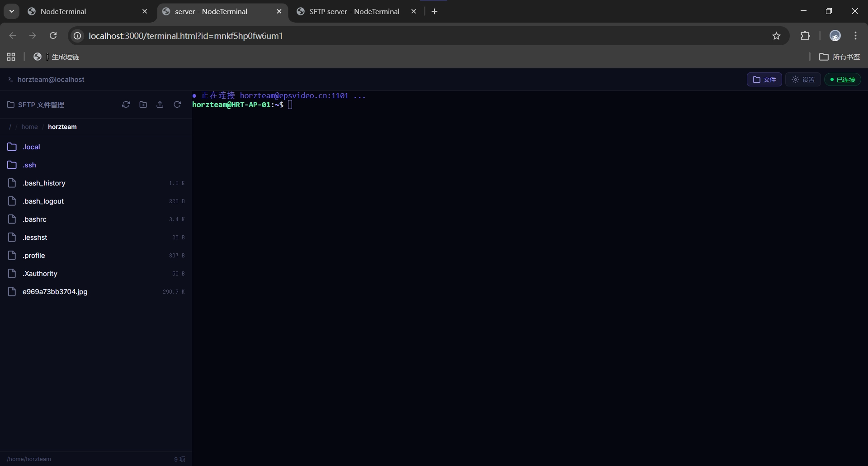Create a new folder in SFTP panel
The height and width of the screenshot is (466, 868).
[143, 105]
